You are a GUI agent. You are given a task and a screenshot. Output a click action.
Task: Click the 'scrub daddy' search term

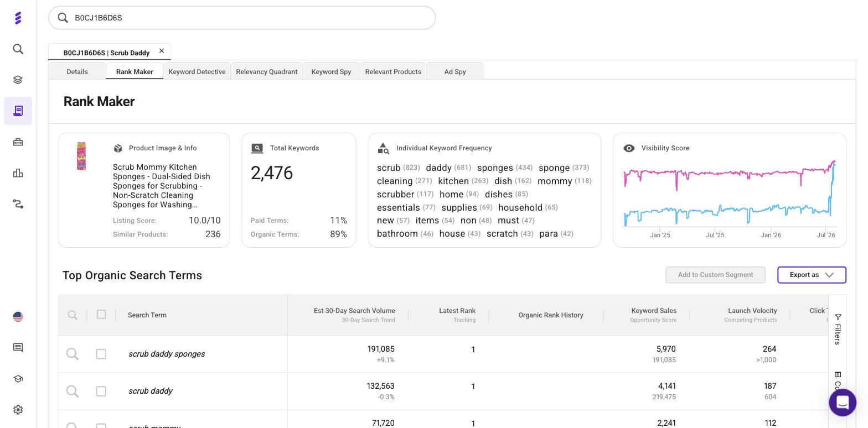pyautogui.click(x=151, y=391)
